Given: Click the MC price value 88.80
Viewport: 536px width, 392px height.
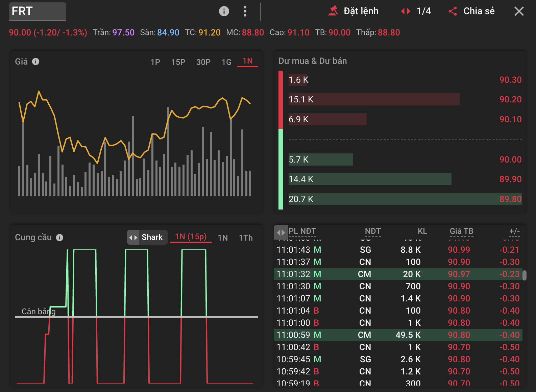Looking at the screenshot, I should pyautogui.click(x=253, y=32).
